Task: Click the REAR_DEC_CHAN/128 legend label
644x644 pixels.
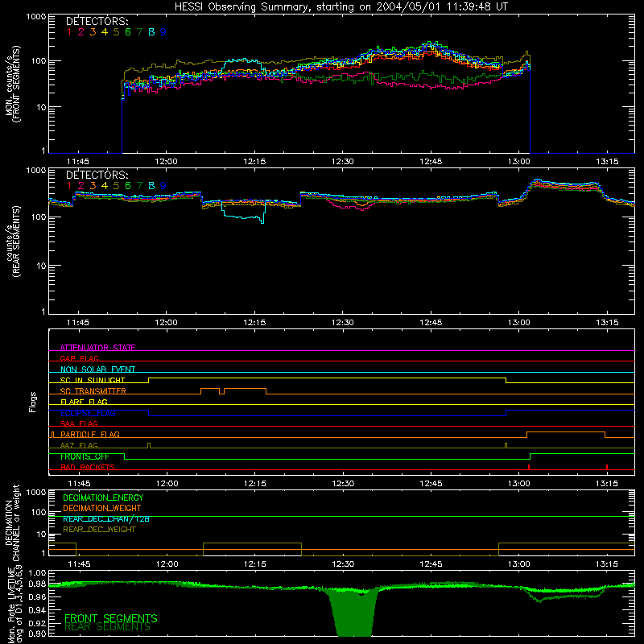Action: [106, 518]
